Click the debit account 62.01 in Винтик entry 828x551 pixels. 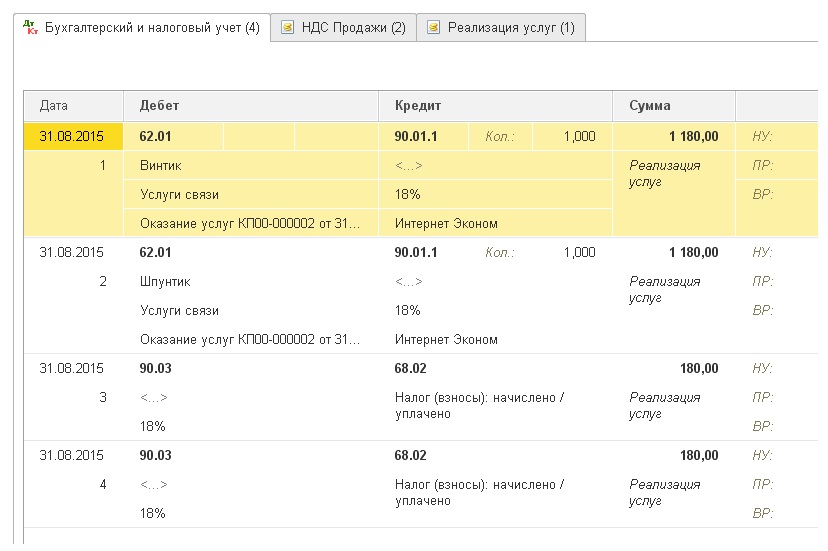click(x=155, y=136)
